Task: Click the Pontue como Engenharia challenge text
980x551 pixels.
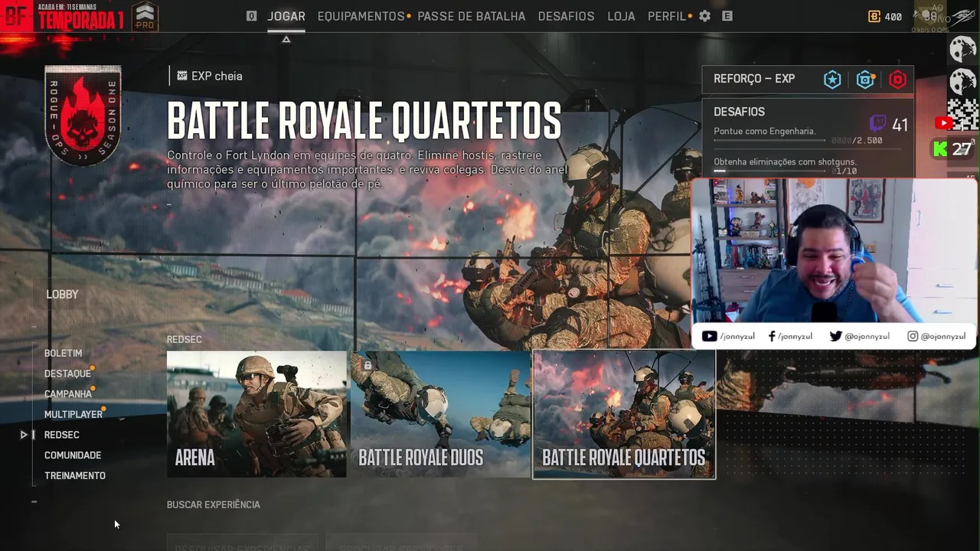Action: tap(765, 131)
